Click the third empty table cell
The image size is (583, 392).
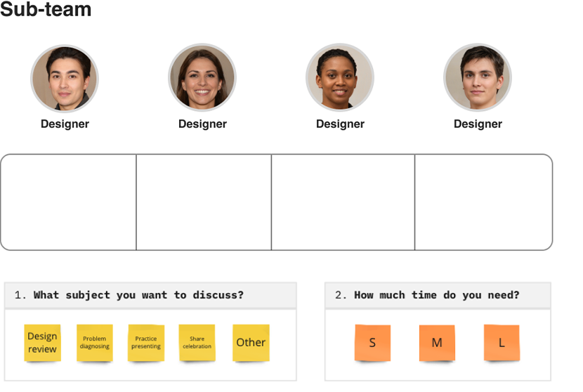[343, 202]
